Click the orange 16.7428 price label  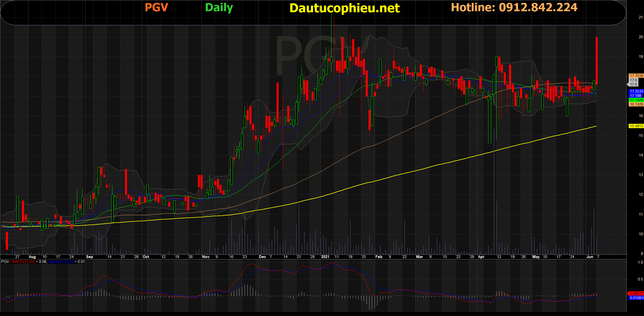[636, 104]
